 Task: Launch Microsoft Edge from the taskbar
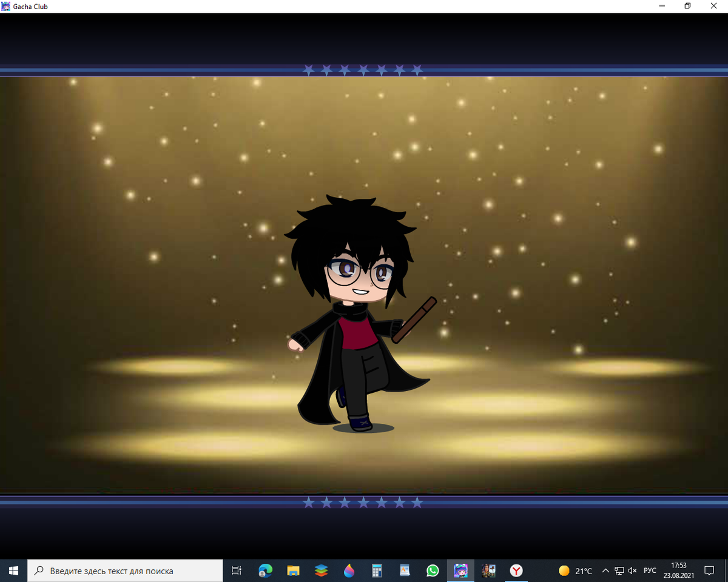pyautogui.click(x=266, y=570)
